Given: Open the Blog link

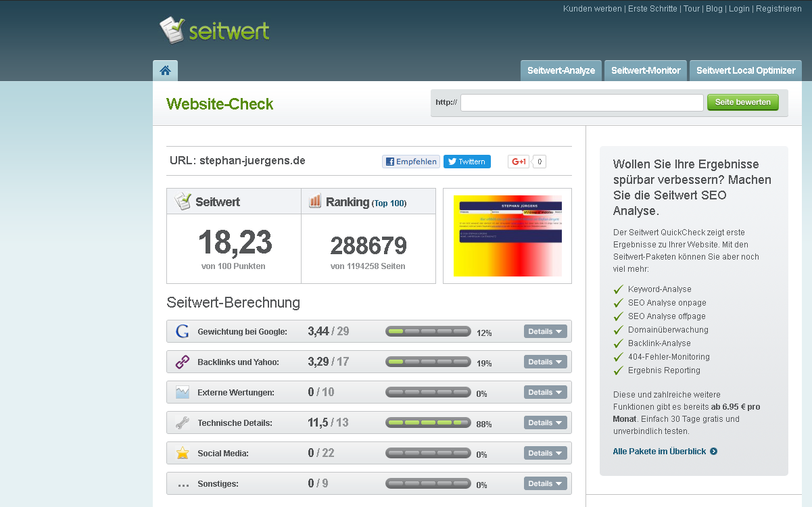Looking at the screenshot, I should coord(714,9).
